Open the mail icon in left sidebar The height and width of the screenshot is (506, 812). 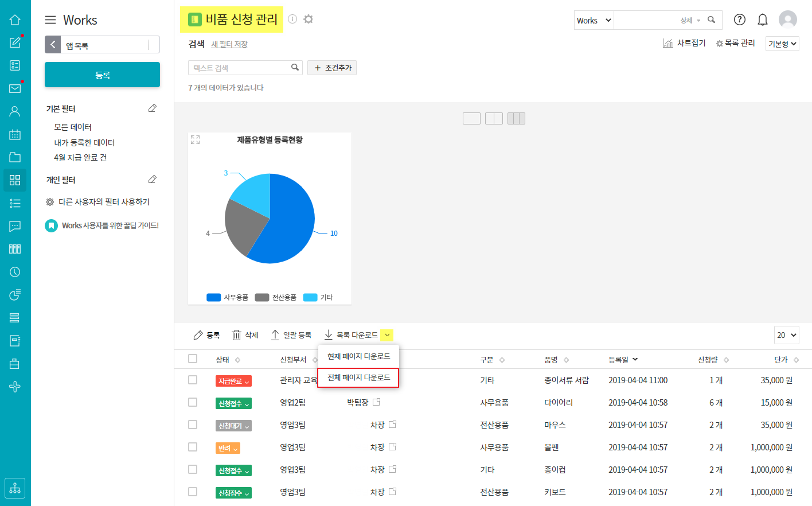15,88
